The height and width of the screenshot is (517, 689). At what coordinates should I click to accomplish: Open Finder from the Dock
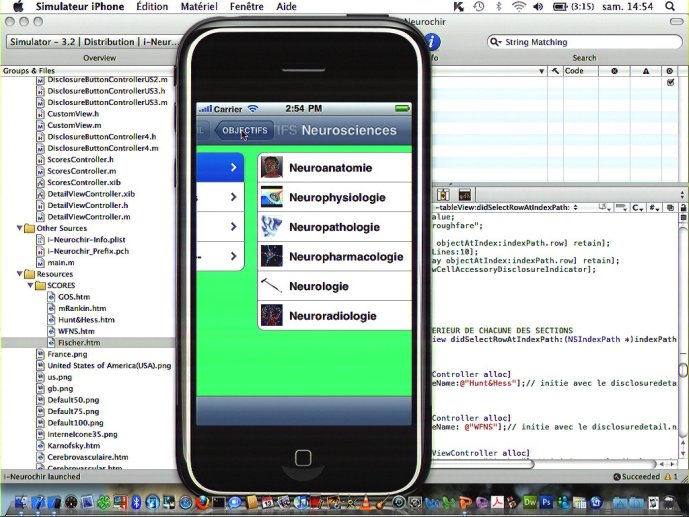pyautogui.click(x=20, y=502)
